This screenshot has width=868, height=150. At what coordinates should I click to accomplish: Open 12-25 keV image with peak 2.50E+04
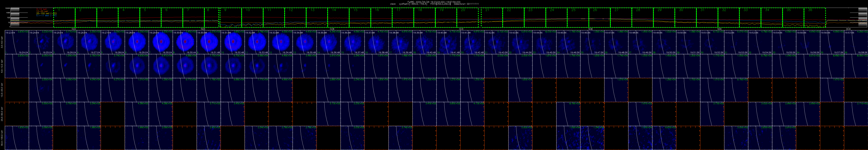(x=41, y=90)
